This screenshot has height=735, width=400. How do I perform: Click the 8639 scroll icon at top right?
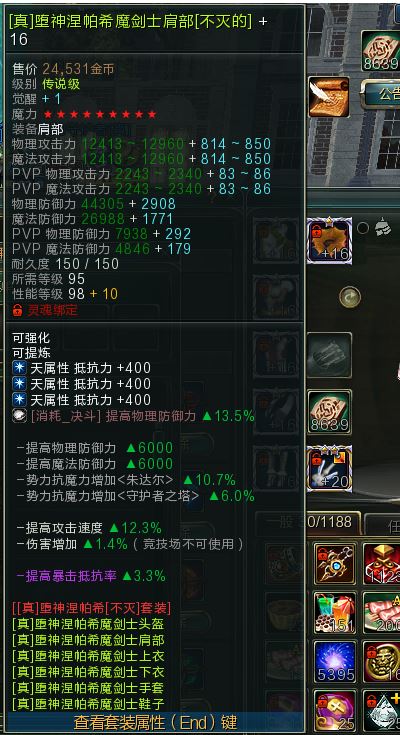[381, 51]
